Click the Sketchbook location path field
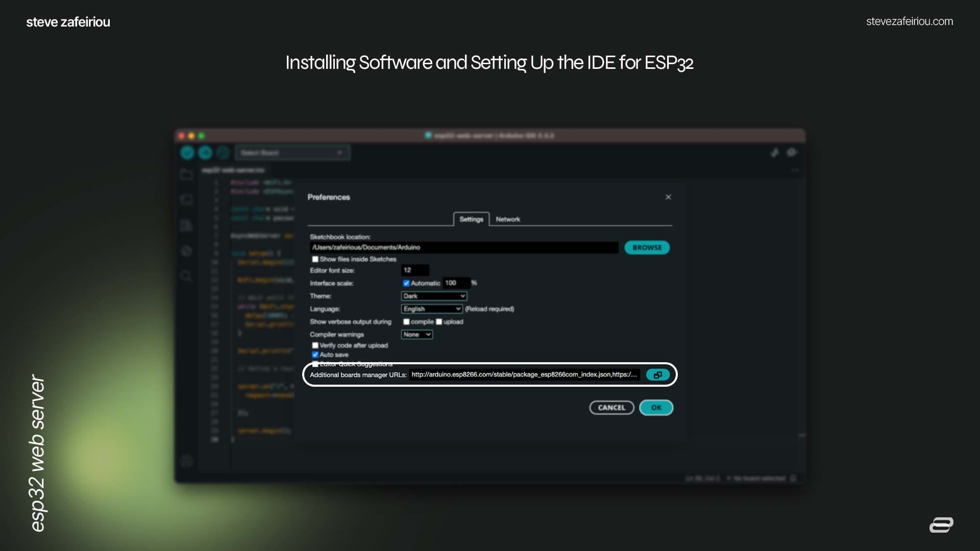The image size is (980, 551). (464, 247)
